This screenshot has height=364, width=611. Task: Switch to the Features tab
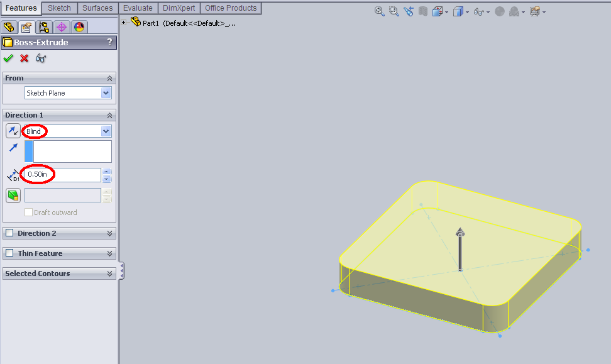21,8
